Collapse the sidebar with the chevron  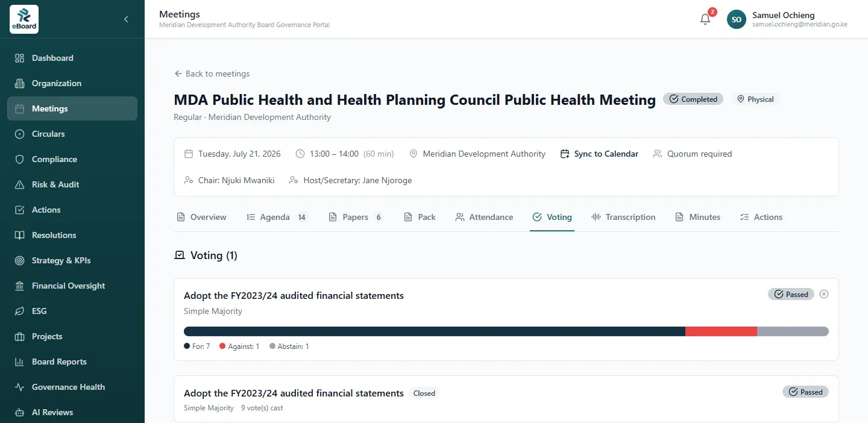(126, 19)
